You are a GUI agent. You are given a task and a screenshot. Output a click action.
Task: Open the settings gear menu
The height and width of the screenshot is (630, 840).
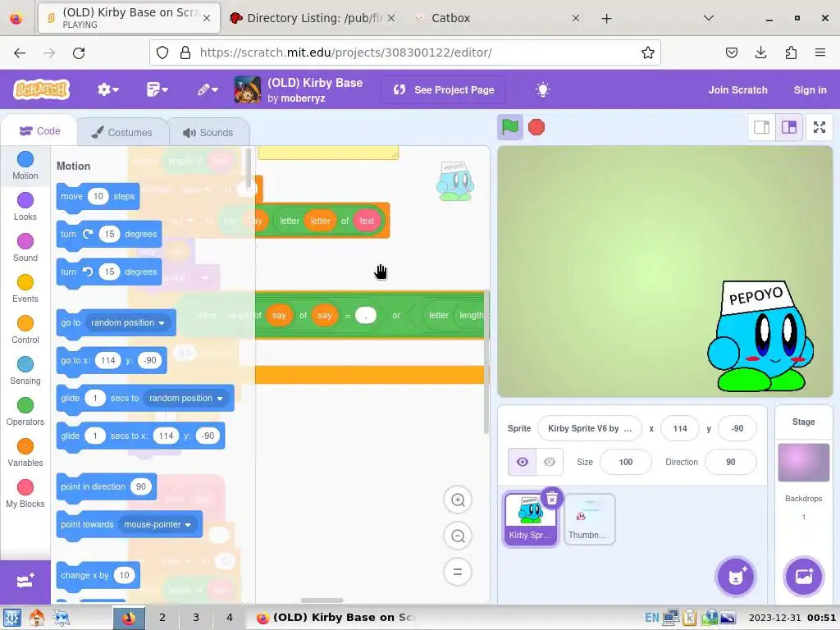point(107,89)
